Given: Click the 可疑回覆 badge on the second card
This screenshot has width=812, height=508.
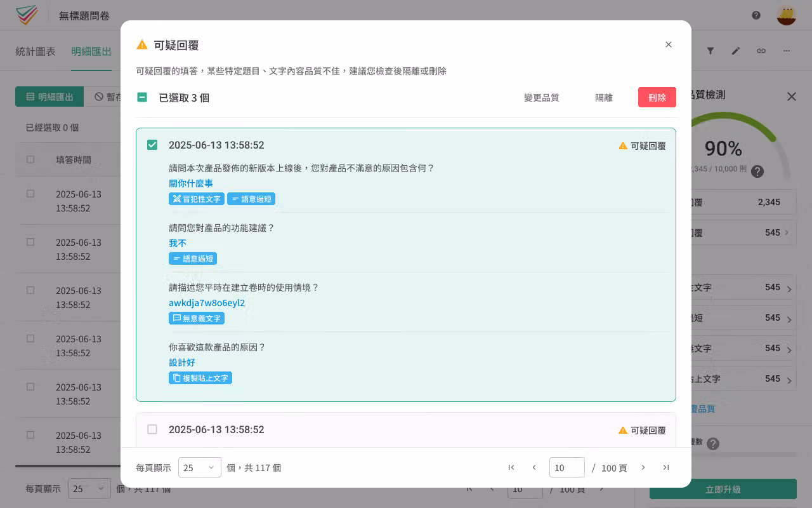Looking at the screenshot, I should pyautogui.click(x=642, y=430).
